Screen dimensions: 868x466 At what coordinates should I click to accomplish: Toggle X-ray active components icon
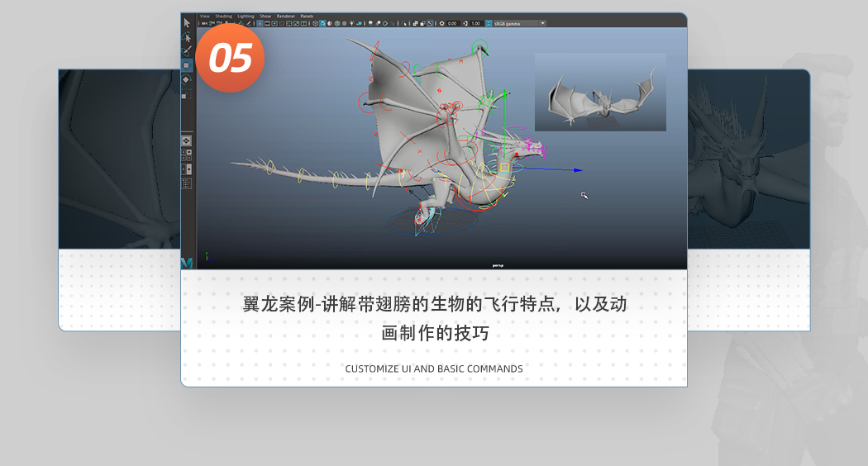pos(422,23)
